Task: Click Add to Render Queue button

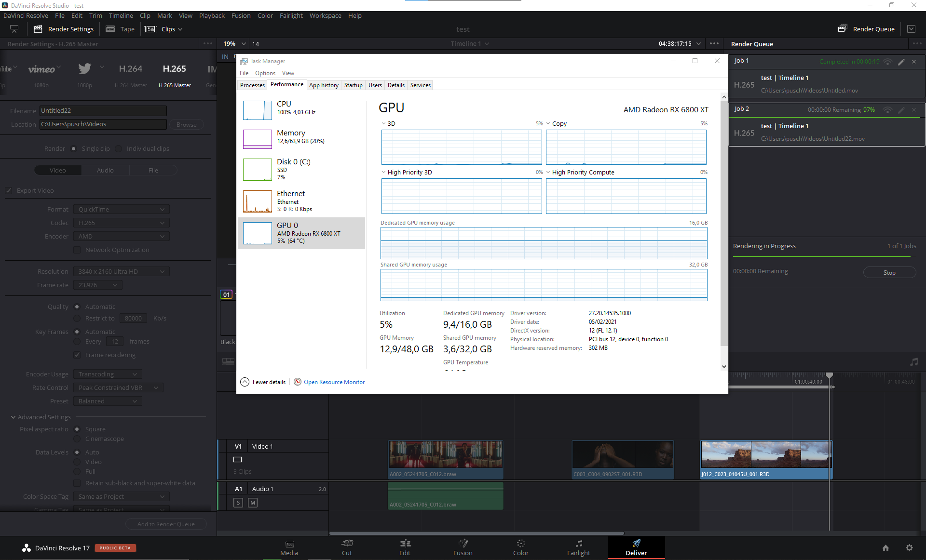Action: tap(166, 524)
